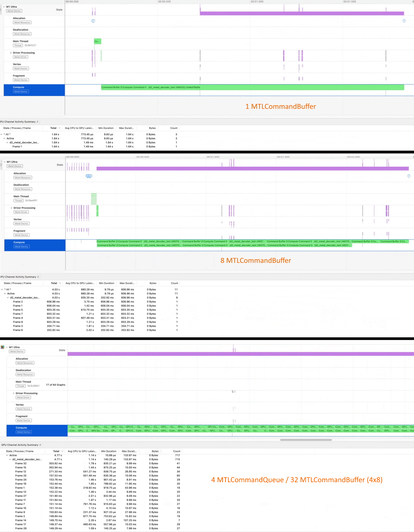Click Total sort arrow in the 4.03 s table
The image size is (414, 532).
pyautogui.click(x=60, y=283)
